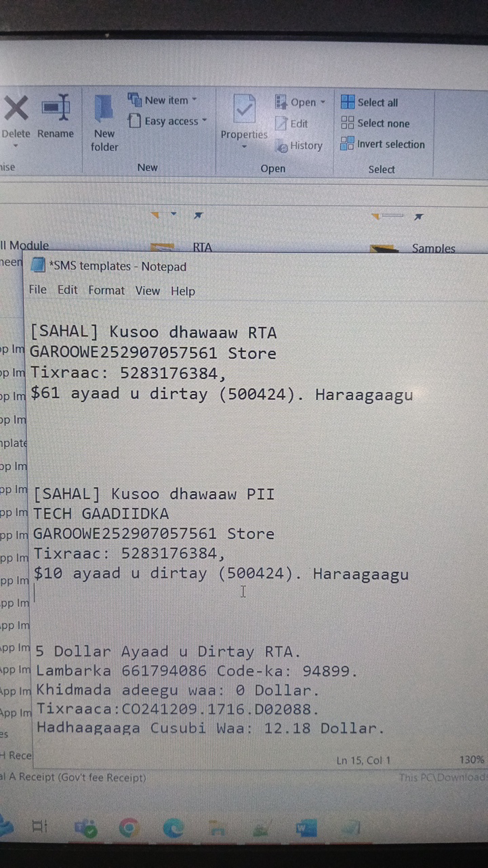Open Notepad's Edit menu
The width and height of the screenshot is (488, 868).
(x=68, y=290)
